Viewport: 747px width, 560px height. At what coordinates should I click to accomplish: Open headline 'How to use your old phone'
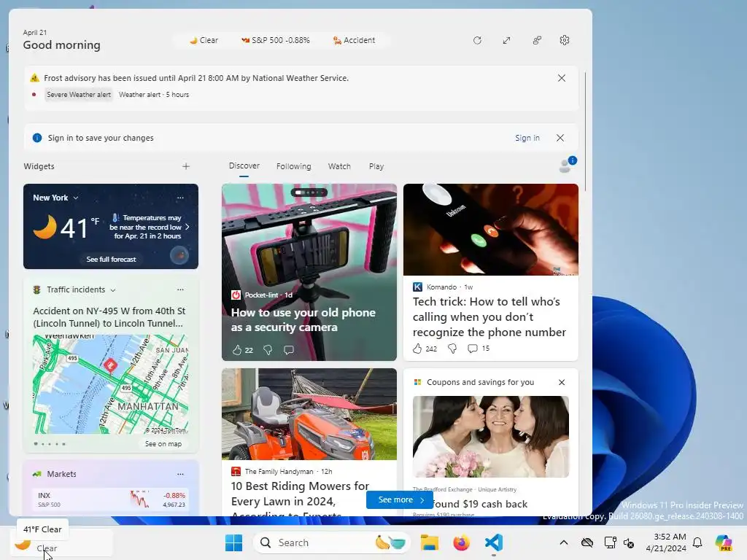(303, 320)
